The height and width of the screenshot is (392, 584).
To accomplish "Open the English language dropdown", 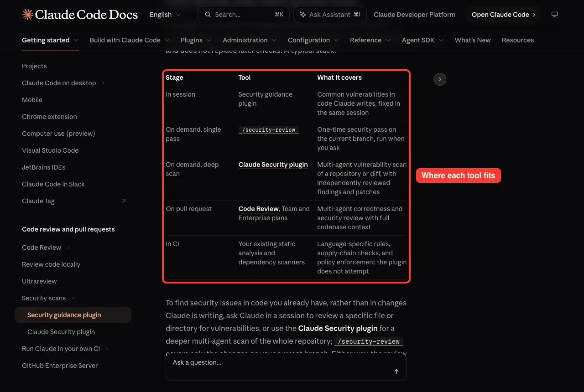I will coord(165,15).
